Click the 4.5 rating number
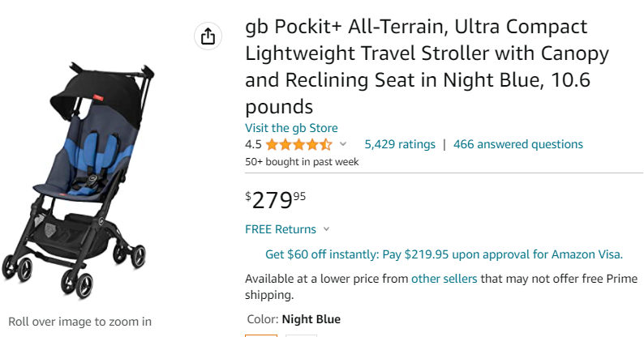This screenshot has height=337, width=644. [x=253, y=145]
